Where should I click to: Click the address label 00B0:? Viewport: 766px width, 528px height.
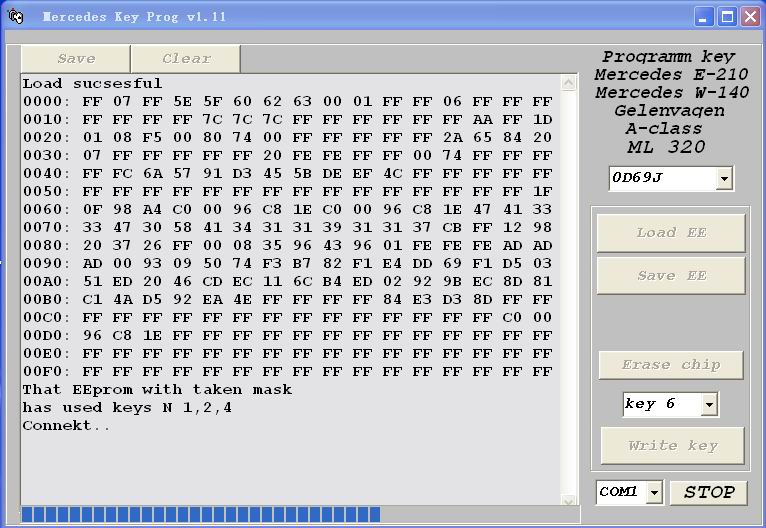point(46,299)
